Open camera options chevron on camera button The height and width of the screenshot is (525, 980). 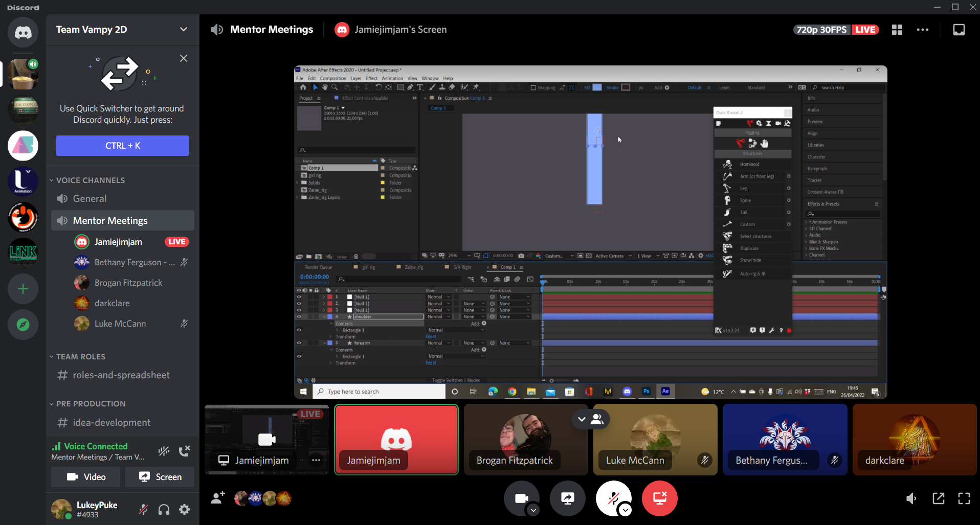click(533, 510)
